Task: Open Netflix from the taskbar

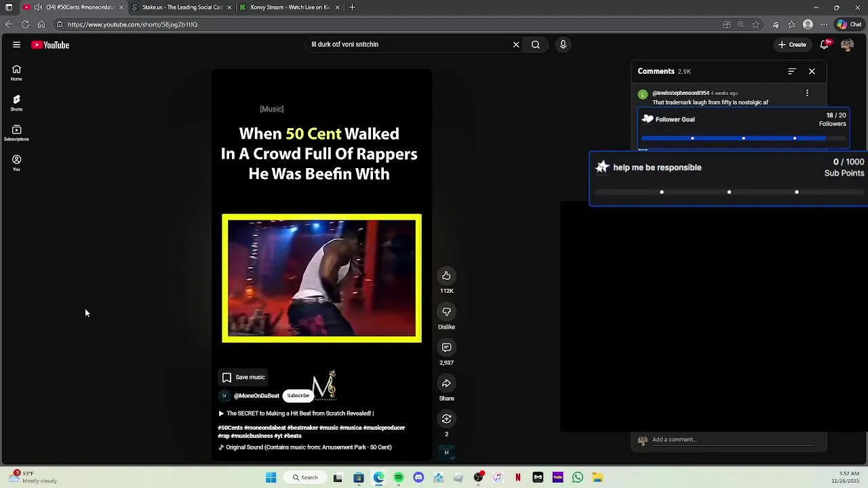Action: [518, 478]
